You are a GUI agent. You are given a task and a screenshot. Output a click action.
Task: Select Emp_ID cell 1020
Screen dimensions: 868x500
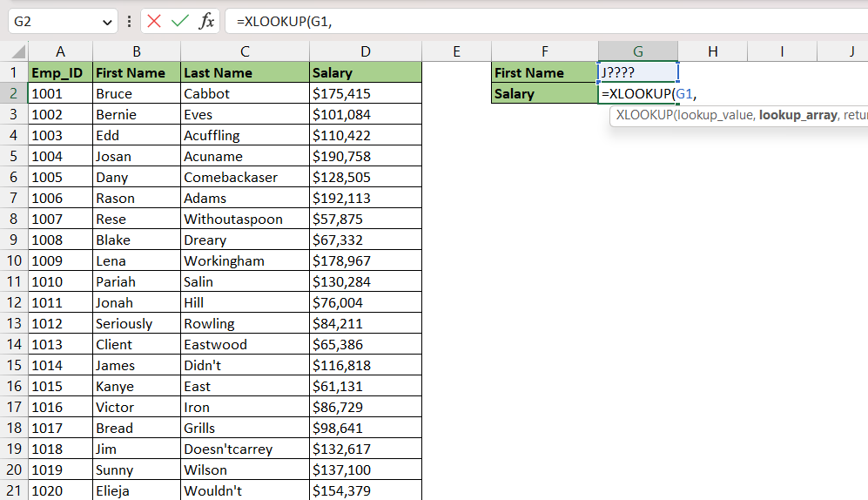click(60, 490)
